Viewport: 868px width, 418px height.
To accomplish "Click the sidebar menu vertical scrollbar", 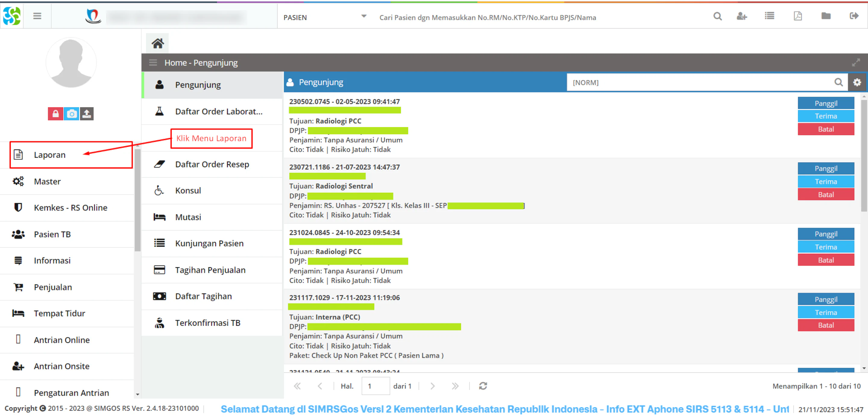I will (x=137, y=200).
